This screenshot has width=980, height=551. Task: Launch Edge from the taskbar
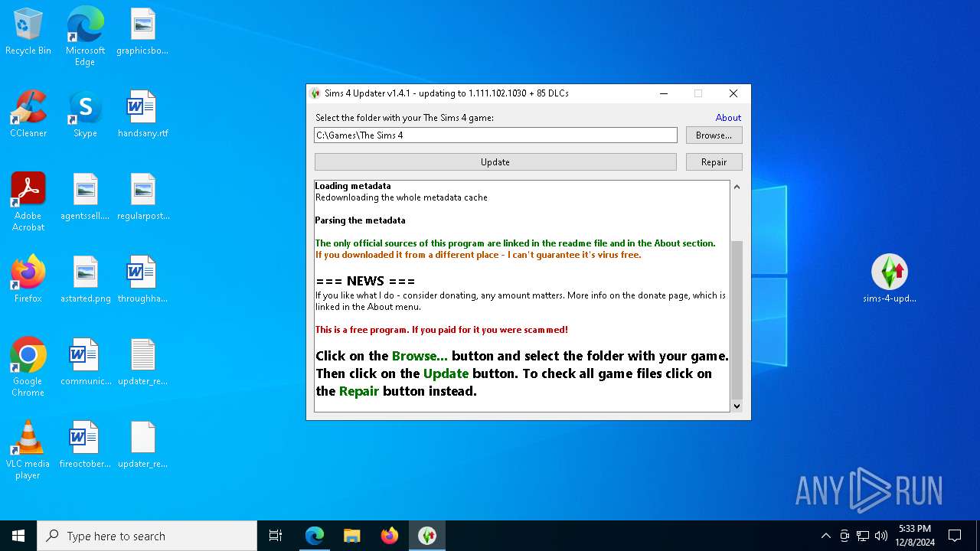[x=315, y=536]
